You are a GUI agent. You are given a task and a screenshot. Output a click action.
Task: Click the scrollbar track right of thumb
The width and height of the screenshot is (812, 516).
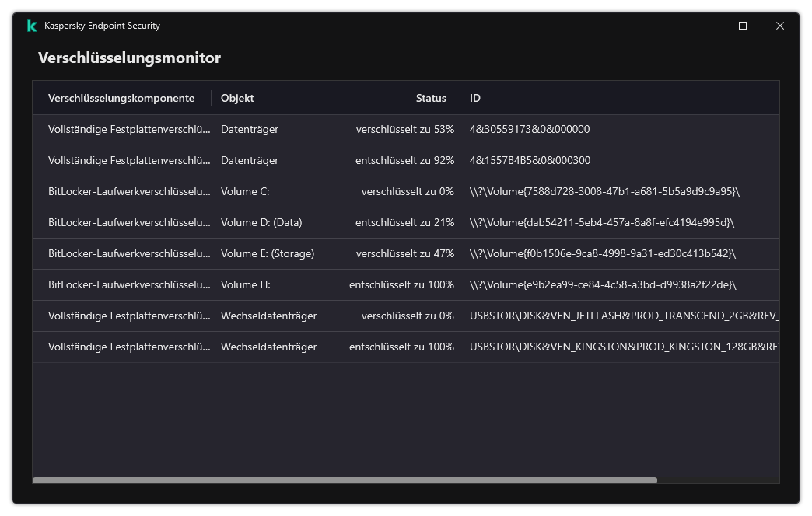point(716,480)
